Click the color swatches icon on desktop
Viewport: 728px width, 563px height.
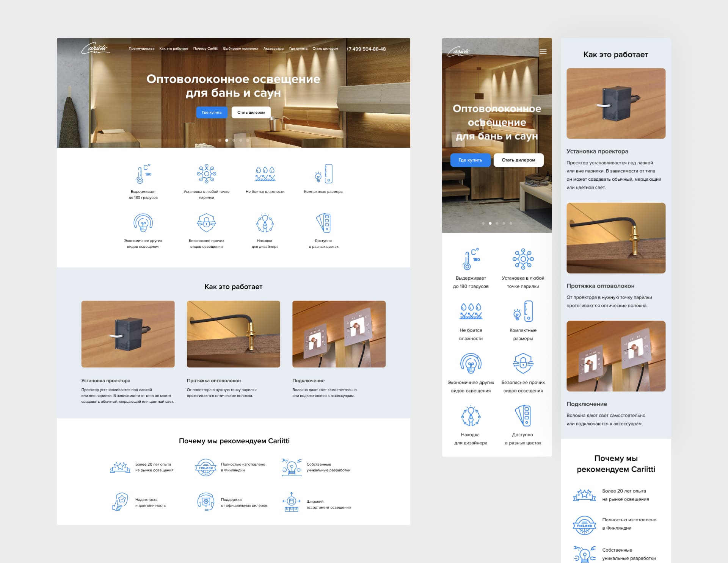click(323, 223)
